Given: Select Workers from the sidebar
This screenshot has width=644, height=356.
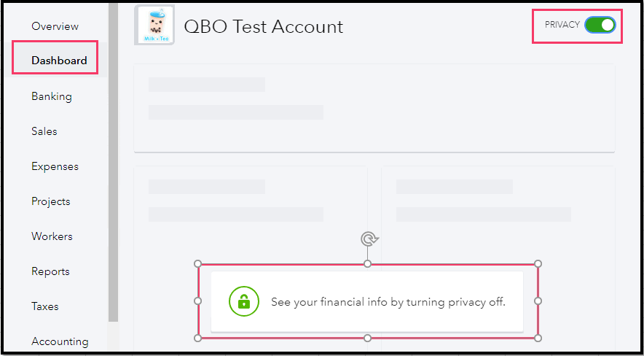Looking at the screenshot, I should coord(52,236).
